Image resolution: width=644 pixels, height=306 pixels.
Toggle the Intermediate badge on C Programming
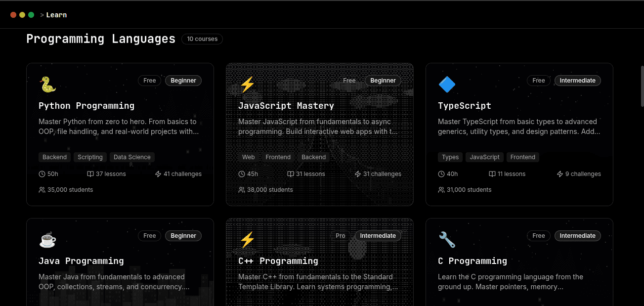(x=577, y=236)
